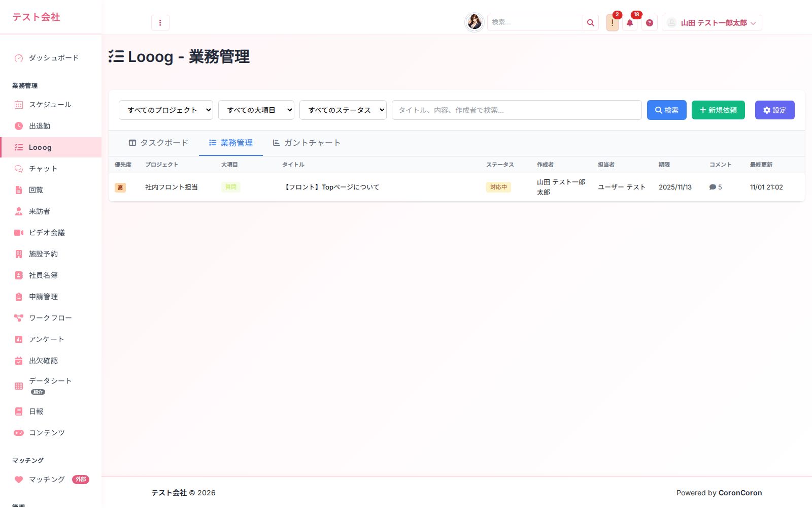Click the purple 設定 button
Screen dimensions: 812x508
[x=775, y=110]
